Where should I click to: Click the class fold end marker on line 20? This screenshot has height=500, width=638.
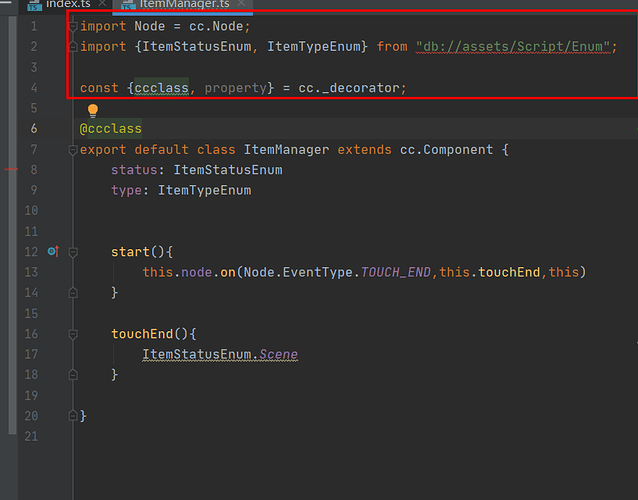tap(73, 415)
